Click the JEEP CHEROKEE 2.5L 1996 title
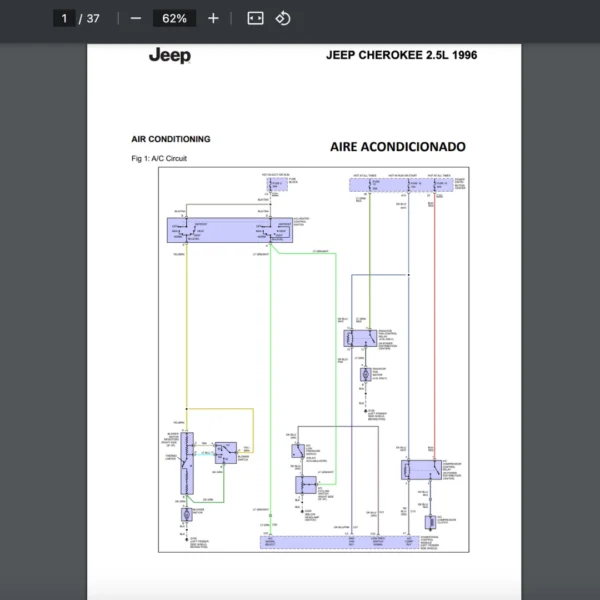 click(x=401, y=55)
